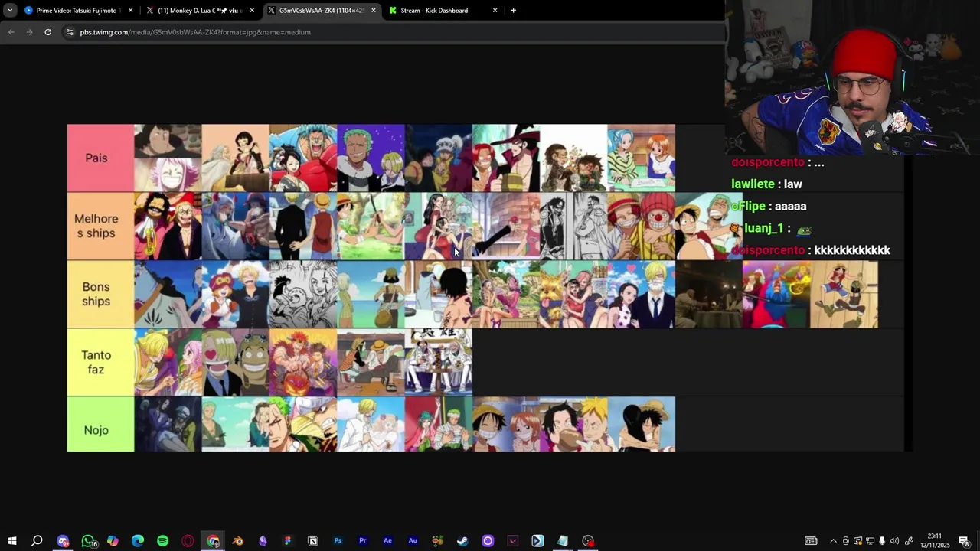Open Obsidian from the taskbar

(263, 541)
